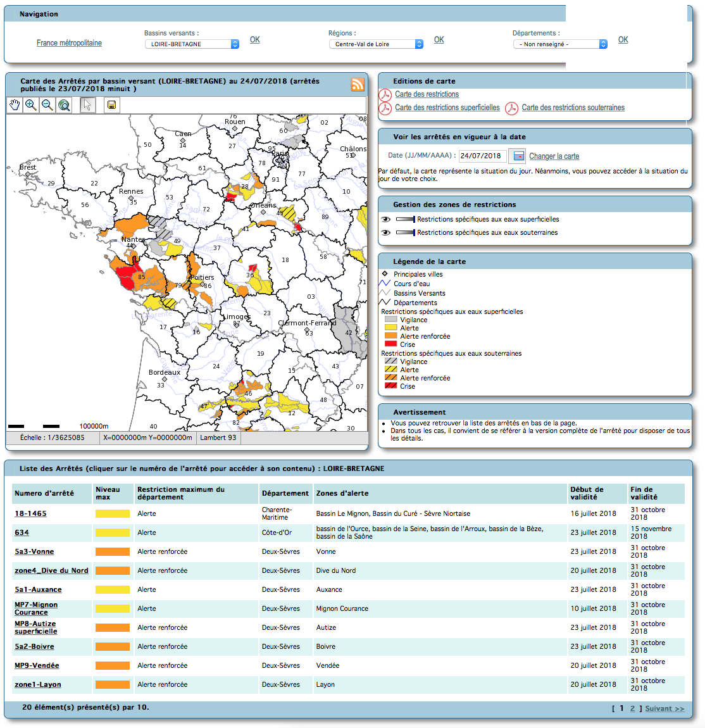Open the calendar date picker icon
This screenshot has width=705, height=728.
pyautogui.click(x=518, y=156)
